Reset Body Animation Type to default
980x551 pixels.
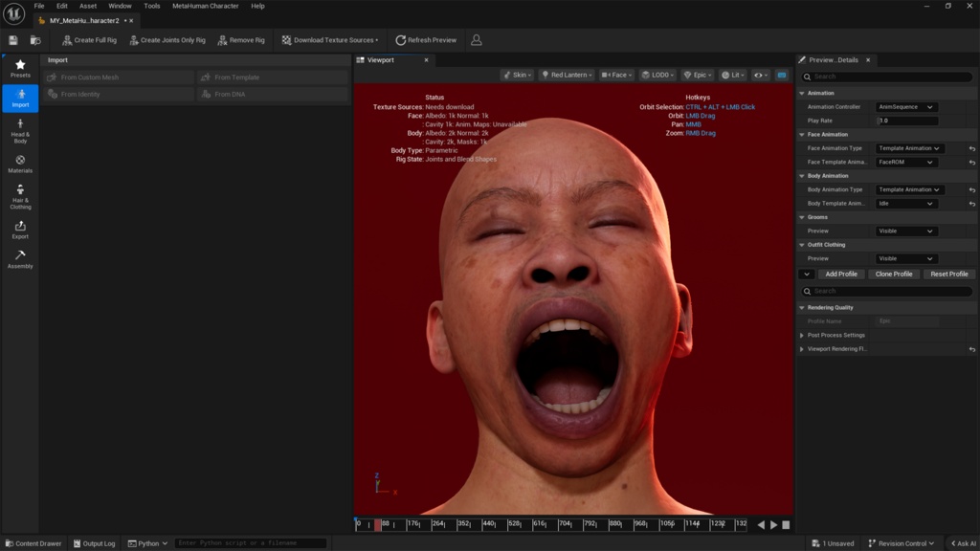point(972,190)
